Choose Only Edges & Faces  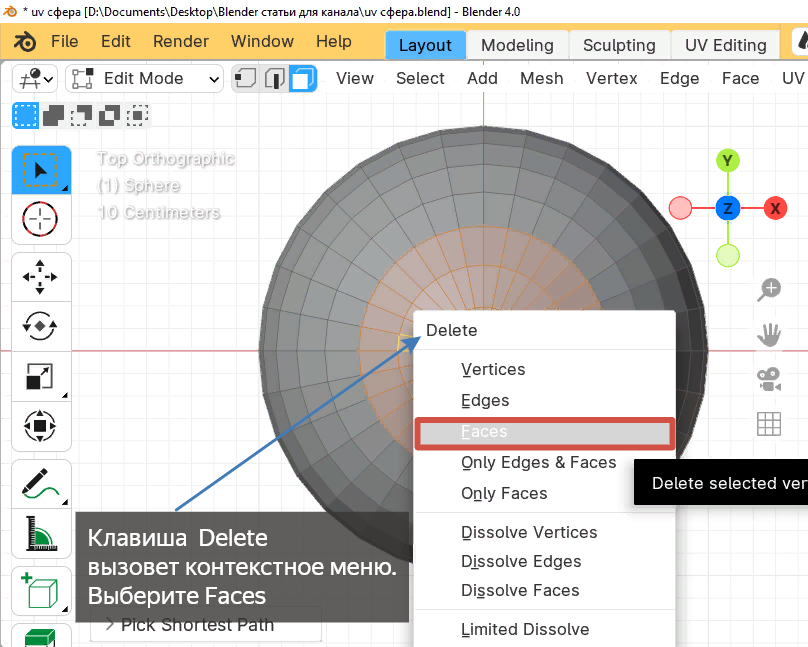[x=545, y=463]
